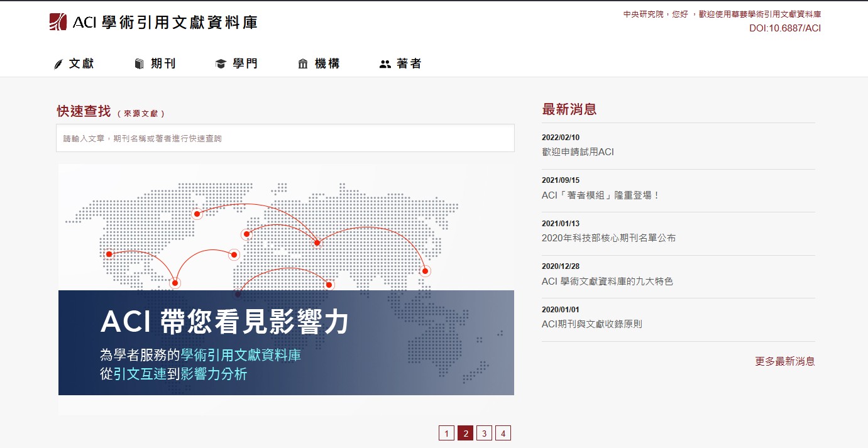
Task: Open the 學門 menu
Action: 245,63
